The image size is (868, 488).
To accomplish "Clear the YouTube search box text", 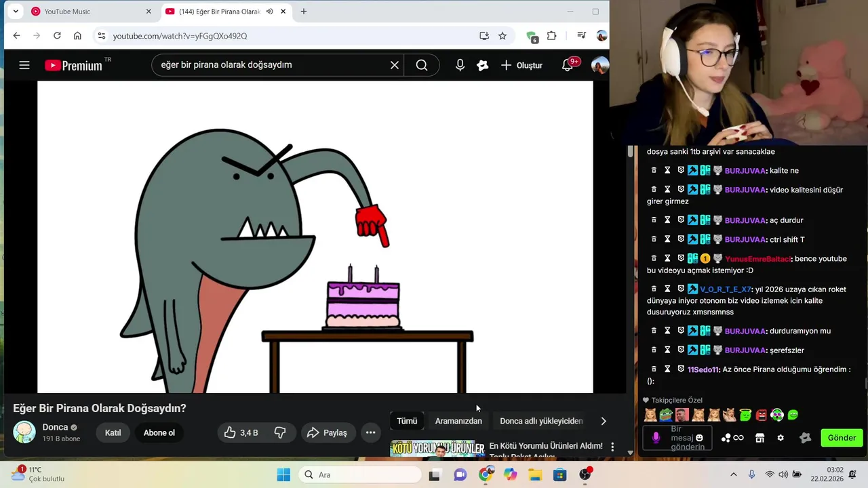I will click(x=395, y=65).
